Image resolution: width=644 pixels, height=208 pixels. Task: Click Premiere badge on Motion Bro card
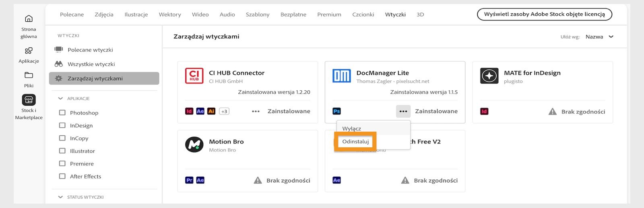pyautogui.click(x=189, y=180)
